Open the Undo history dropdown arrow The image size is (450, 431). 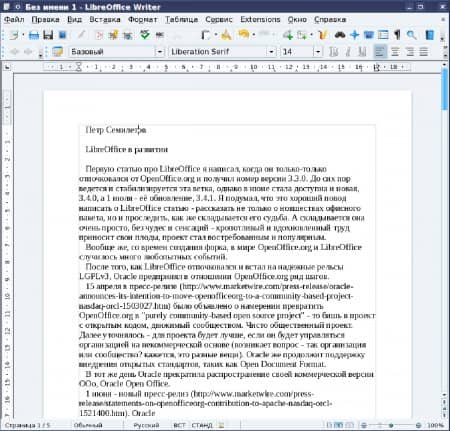tap(254, 35)
